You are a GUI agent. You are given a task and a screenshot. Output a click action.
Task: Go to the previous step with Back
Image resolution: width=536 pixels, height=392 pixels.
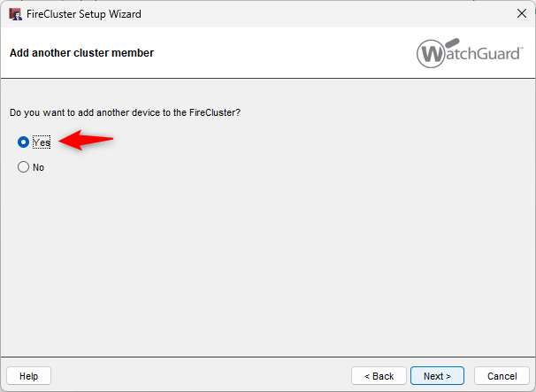point(379,376)
